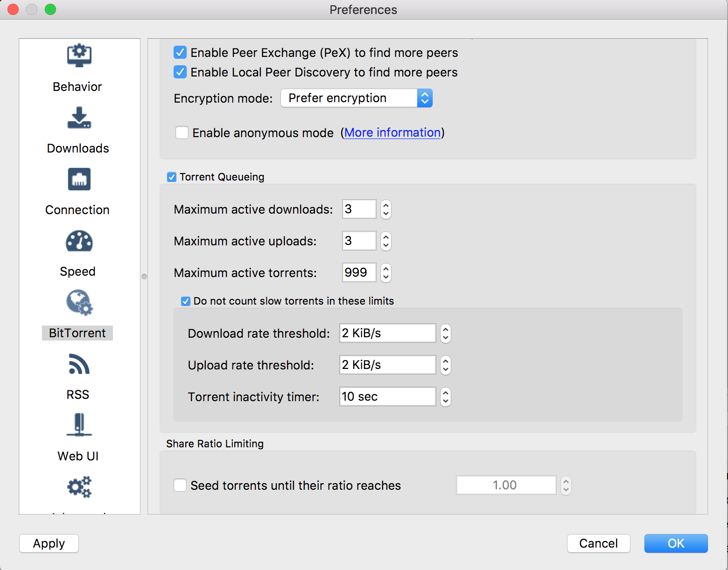The height and width of the screenshot is (570, 728).
Task: Open the More information link
Action: click(392, 132)
